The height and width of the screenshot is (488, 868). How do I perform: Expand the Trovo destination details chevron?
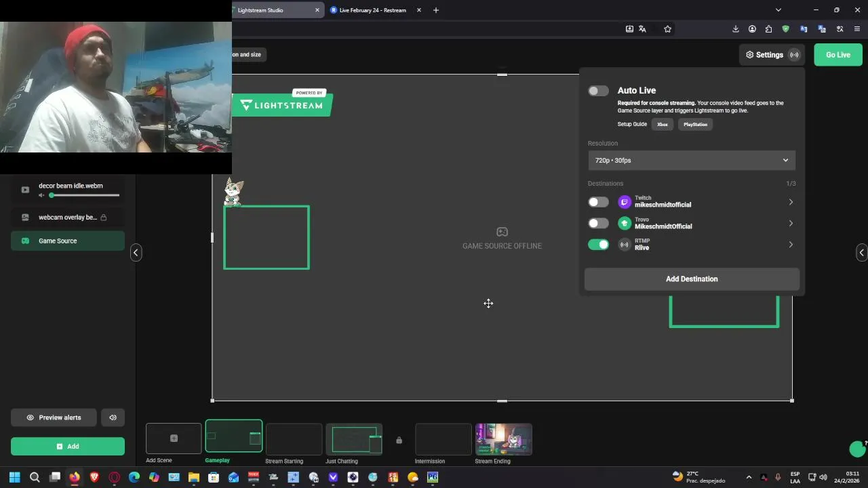[x=791, y=223]
